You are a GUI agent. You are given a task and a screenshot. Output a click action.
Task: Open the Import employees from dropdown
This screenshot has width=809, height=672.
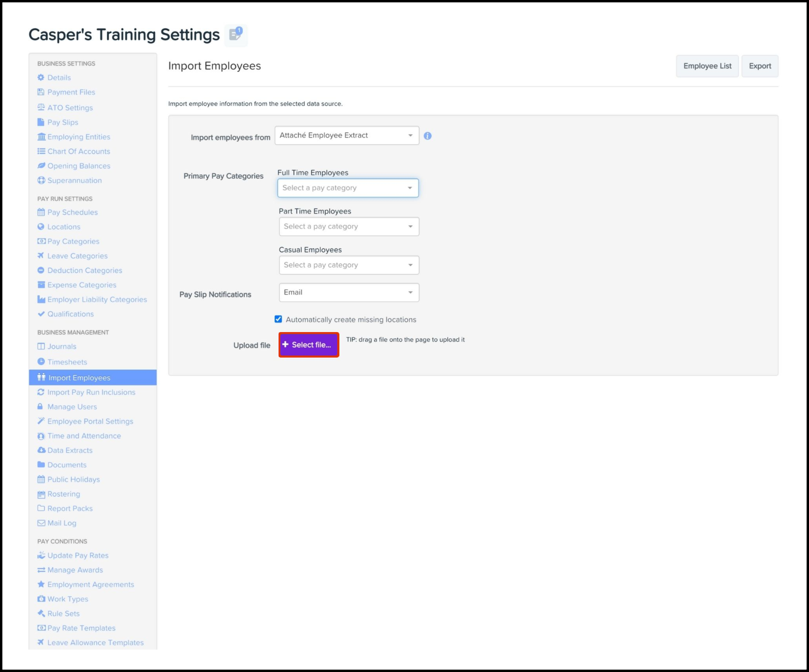pos(347,135)
